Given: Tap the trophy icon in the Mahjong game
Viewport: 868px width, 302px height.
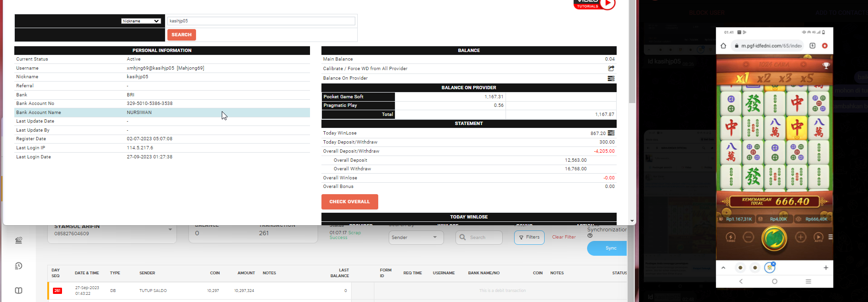Looking at the screenshot, I should click(x=826, y=65).
